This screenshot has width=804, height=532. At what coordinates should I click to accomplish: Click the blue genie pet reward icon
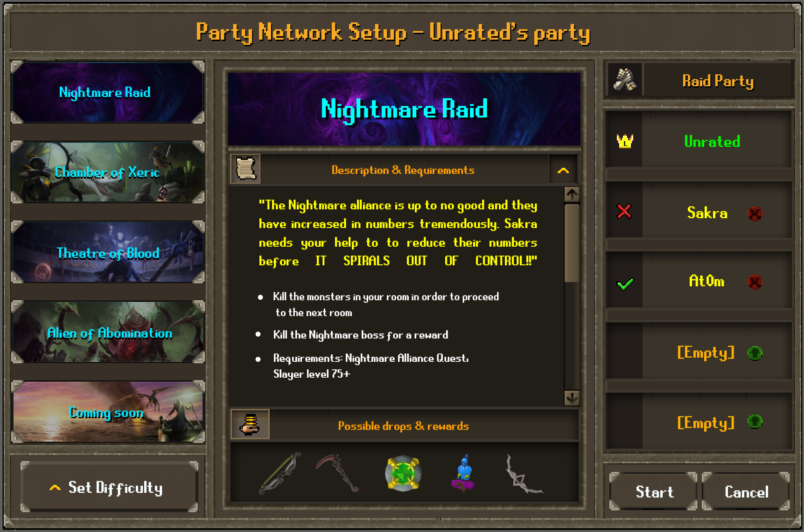(463, 474)
